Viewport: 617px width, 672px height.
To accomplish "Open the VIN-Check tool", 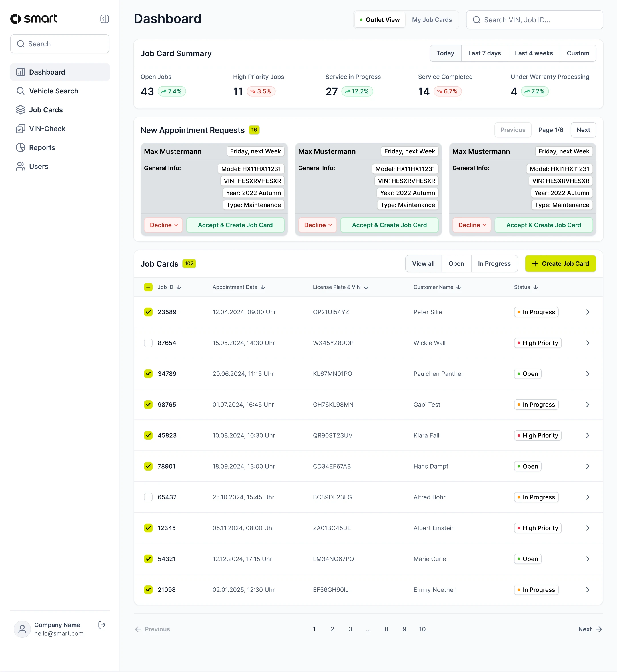I will tap(20, 129).
